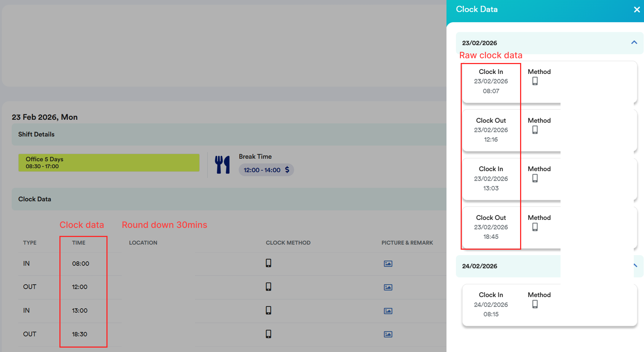Select the 13:00 time cell
This screenshot has width=644, height=352.
80,311
